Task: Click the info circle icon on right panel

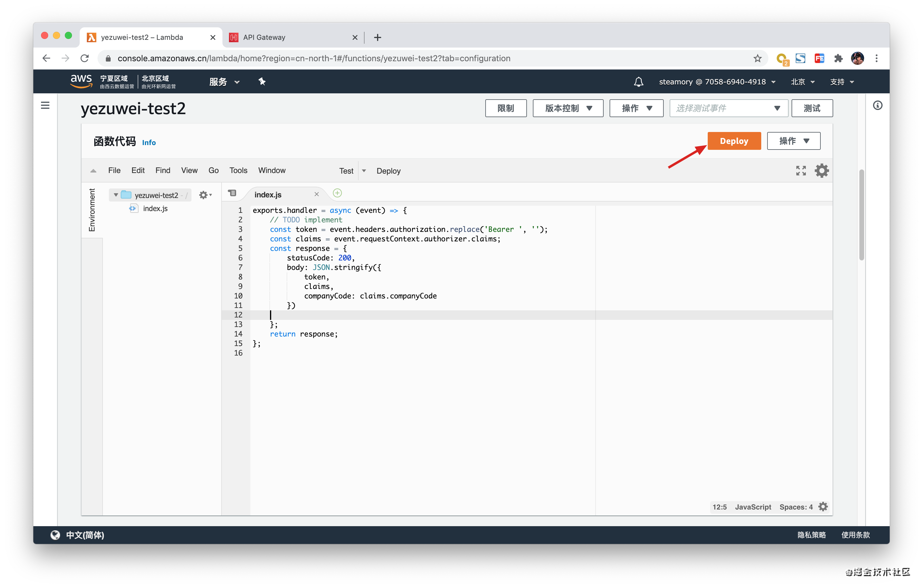Action: 878,106
